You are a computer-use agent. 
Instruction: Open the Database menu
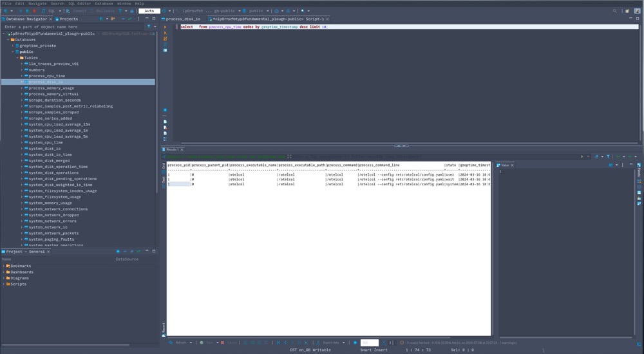point(104,3)
